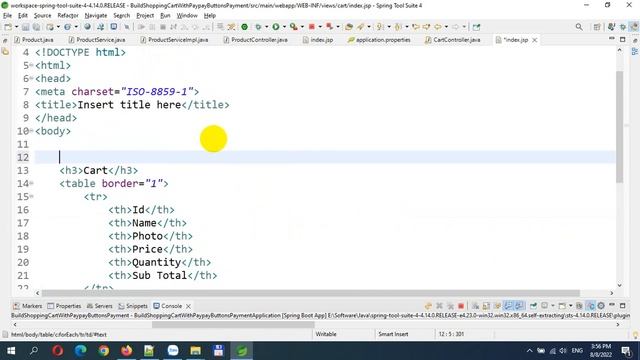
Task: Open the Stop button dropdown arrow
Action: pos(320,27)
